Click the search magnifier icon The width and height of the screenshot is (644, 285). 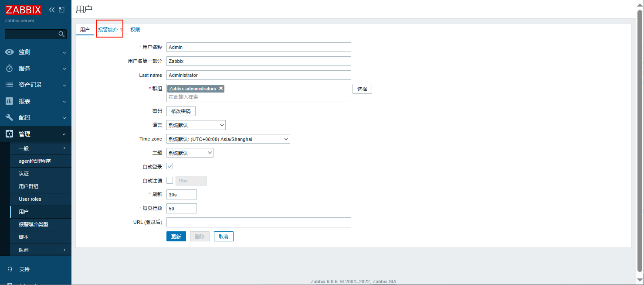[61, 34]
